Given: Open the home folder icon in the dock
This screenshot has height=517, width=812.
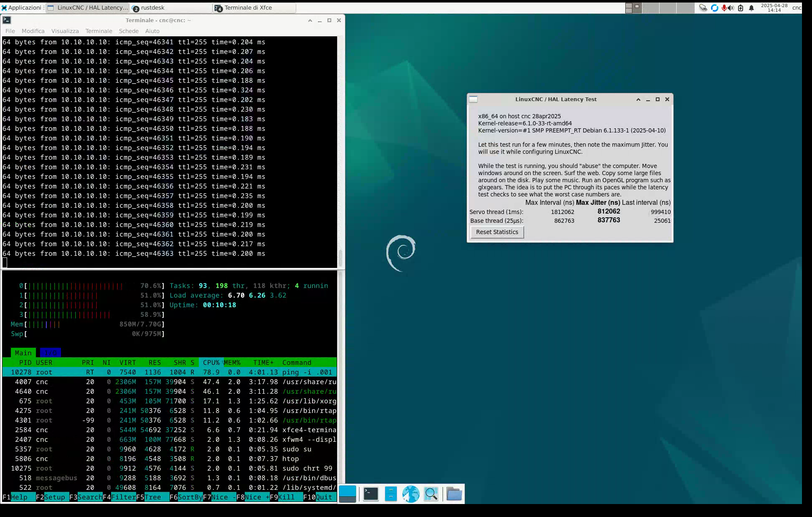Looking at the screenshot, I should tap(454, 494).
